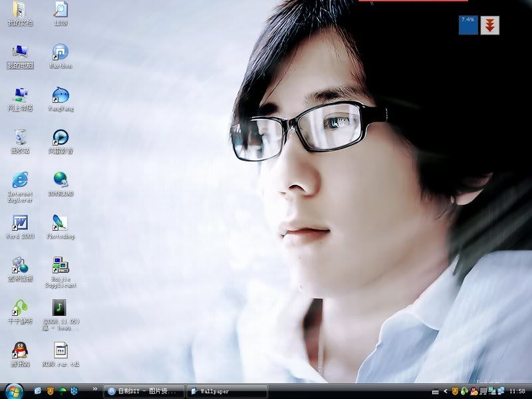Launch the TTPlayer (千千静听) headphone shortcut

coord(20,307)
